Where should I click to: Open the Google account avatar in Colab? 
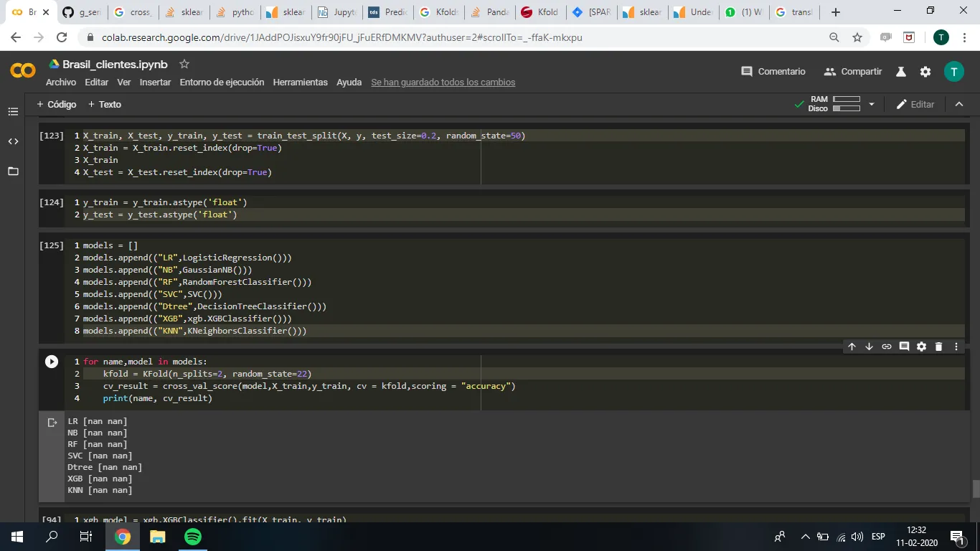[x=954, y=71]
